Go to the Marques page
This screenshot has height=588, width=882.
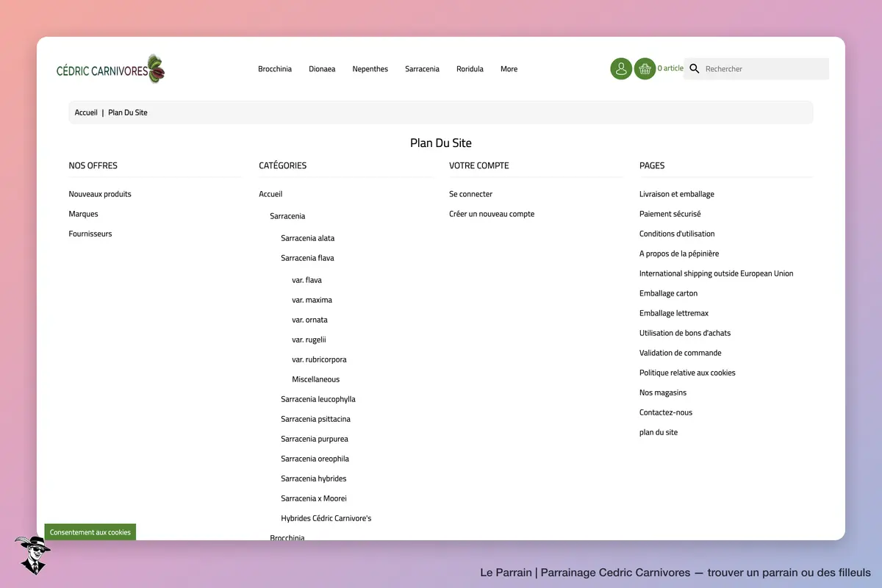tap(84, 214)
